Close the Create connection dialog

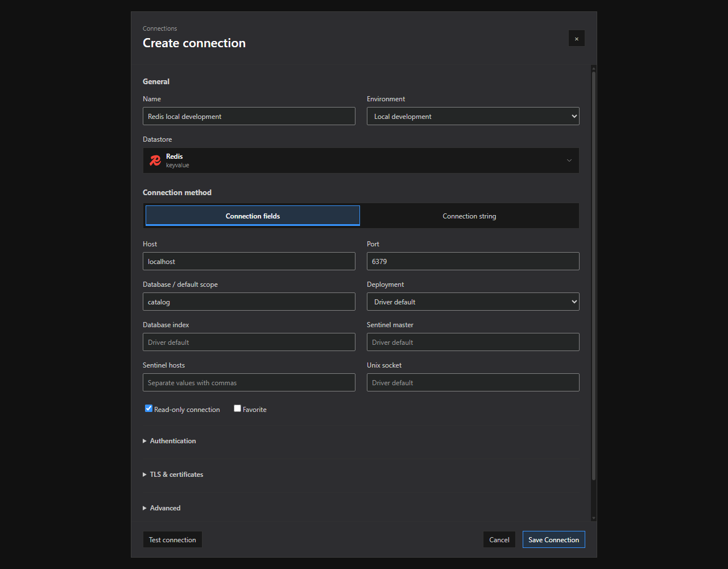(576, 38)
